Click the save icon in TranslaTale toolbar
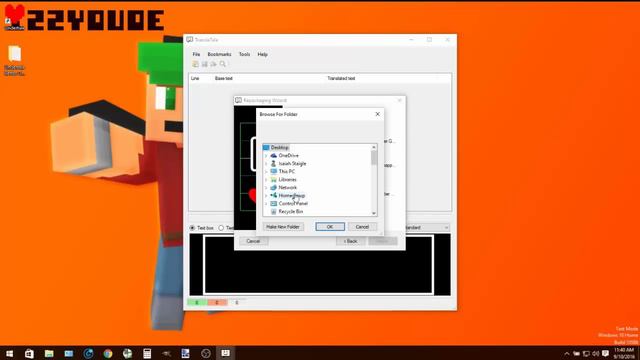Viewport: 640px width, 360px height. 204,64
